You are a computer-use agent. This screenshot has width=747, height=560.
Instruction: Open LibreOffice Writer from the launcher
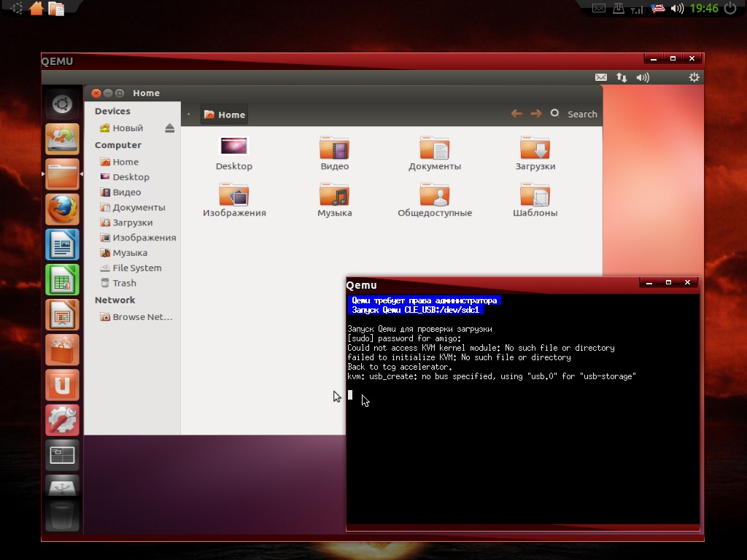[62, 245]
